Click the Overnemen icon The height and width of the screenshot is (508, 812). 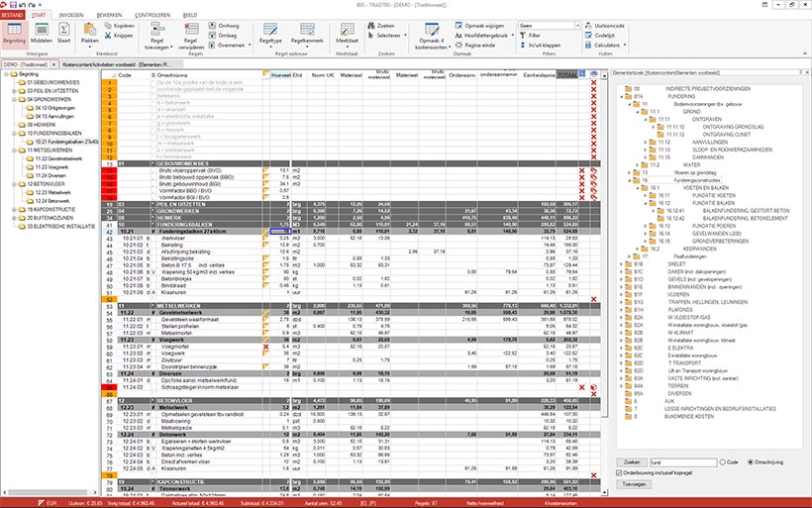click(x=212, y=45)
